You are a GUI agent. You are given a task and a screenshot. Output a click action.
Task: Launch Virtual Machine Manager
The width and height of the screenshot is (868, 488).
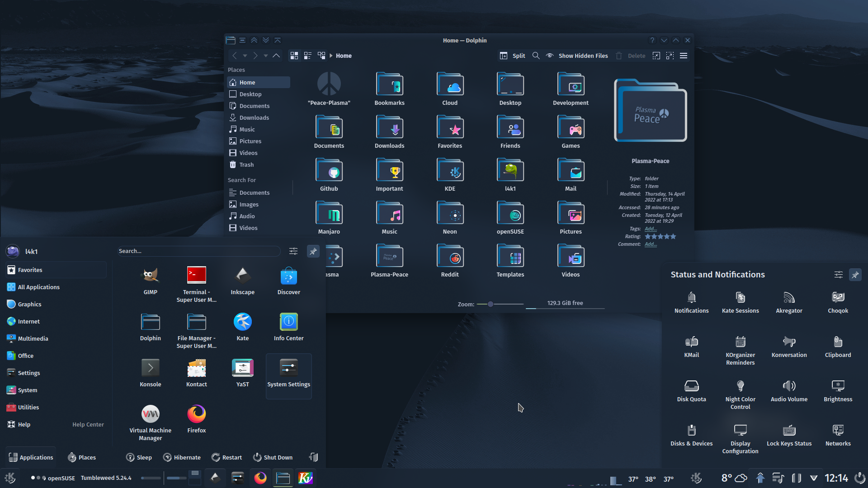tap(150, 422)
